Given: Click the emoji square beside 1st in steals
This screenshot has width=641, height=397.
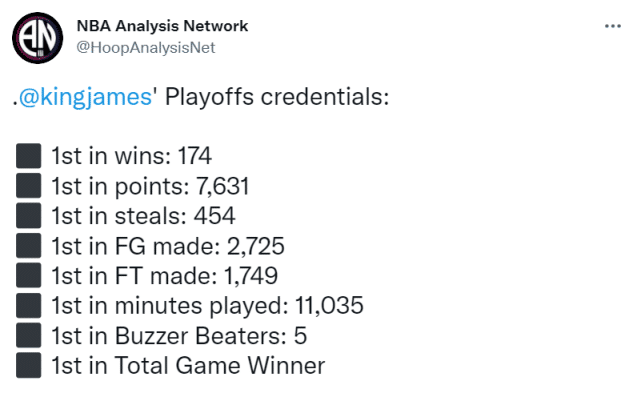Looking at the screenshot, I should tap(29, 215).
